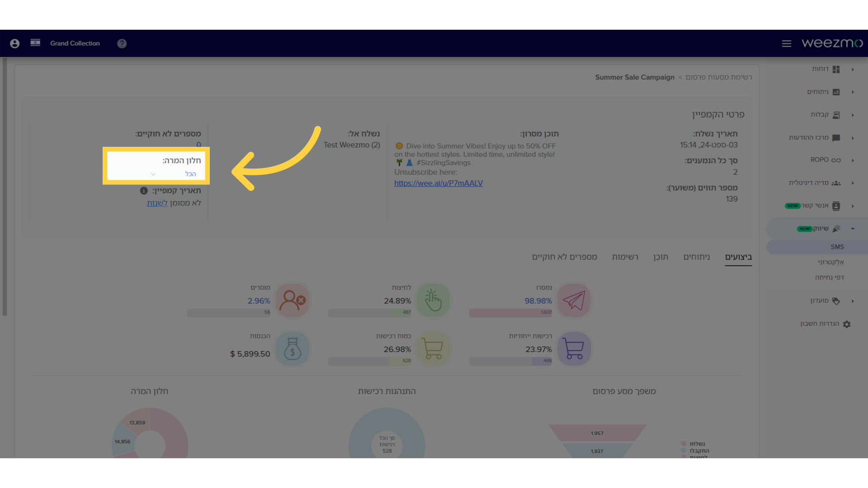Click the רכישות ייחודיות purple cart icon
The height and width of the screenshot is (488, 868).
coord(574,349)
